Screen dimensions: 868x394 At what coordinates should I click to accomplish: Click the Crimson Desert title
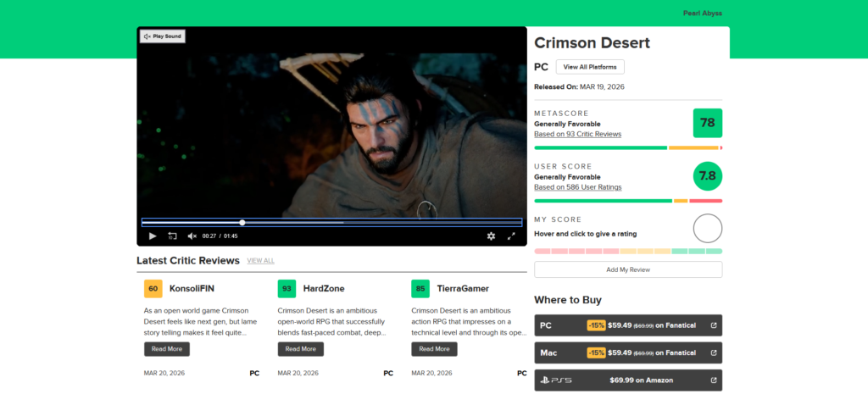[x=592, y=43]
